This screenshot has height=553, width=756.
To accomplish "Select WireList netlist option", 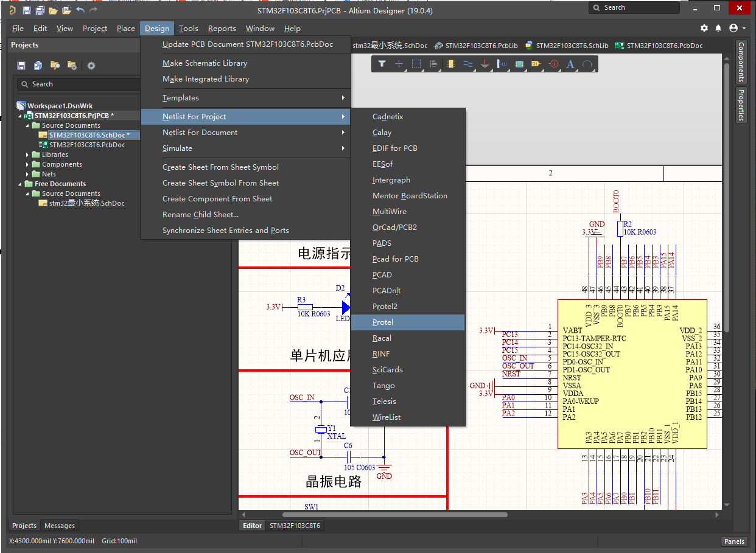I will [408, 417].
